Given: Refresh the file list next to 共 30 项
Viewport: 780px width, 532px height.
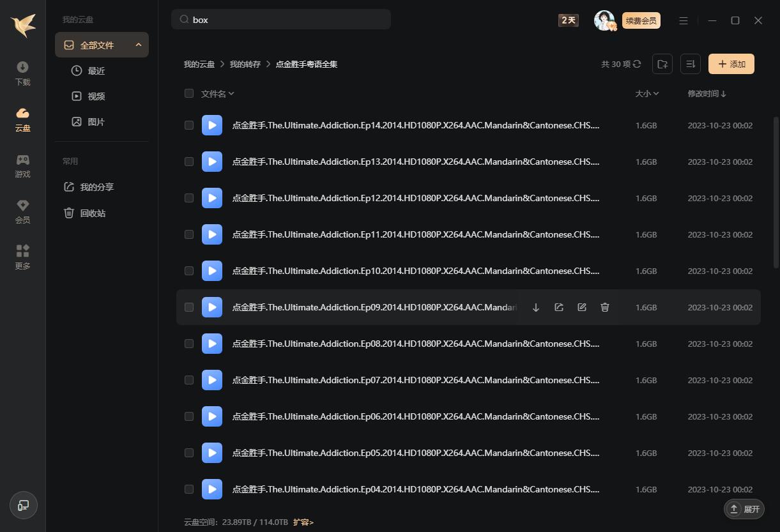Looking at the screenshot, I should [x=637, y=64].
